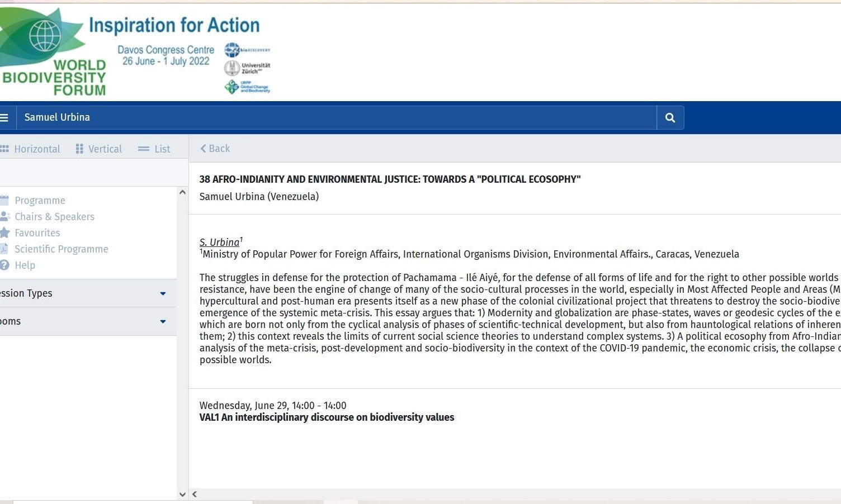
Task: Open VAL1 interdisciplinary discourse session link
Action: point(327,417)
